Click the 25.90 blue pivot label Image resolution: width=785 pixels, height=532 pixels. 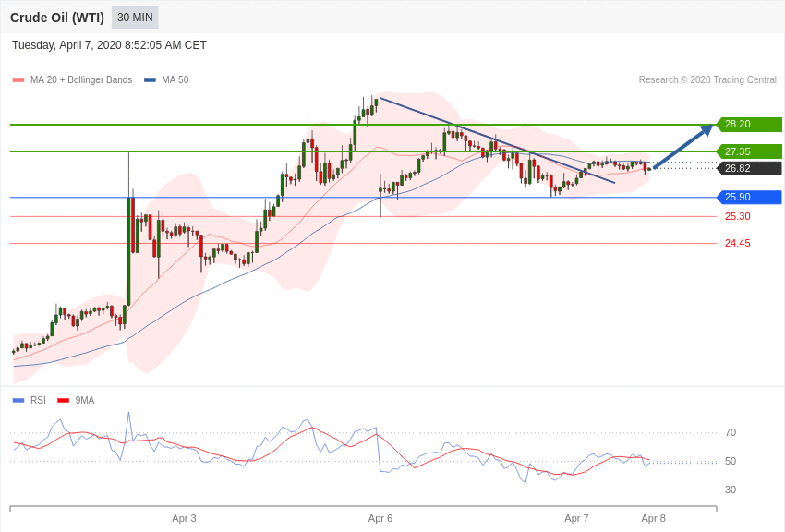tap(750, 197)
